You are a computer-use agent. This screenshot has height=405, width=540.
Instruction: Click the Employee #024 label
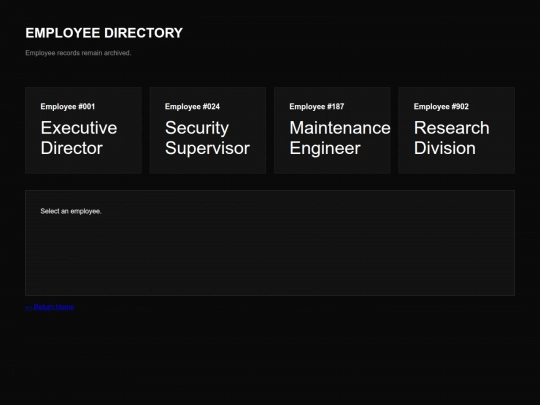(192, 106)
